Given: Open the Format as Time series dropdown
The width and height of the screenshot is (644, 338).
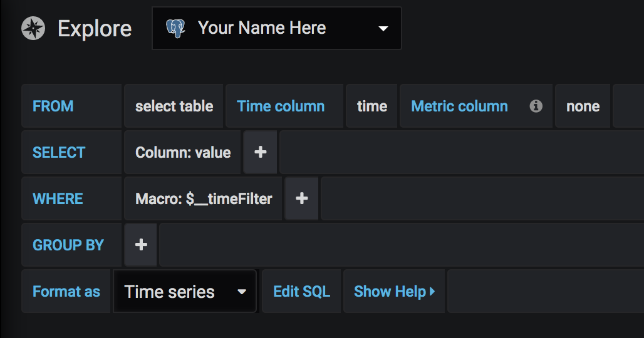Looking at the screenshot, I should point(185,292).
